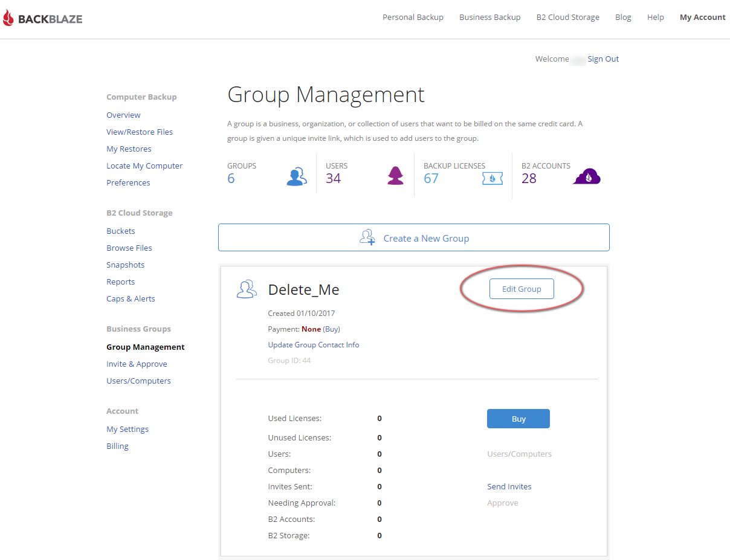Open the Snapshots page
This screenshot has width=730, height=560.
(126, 265)
